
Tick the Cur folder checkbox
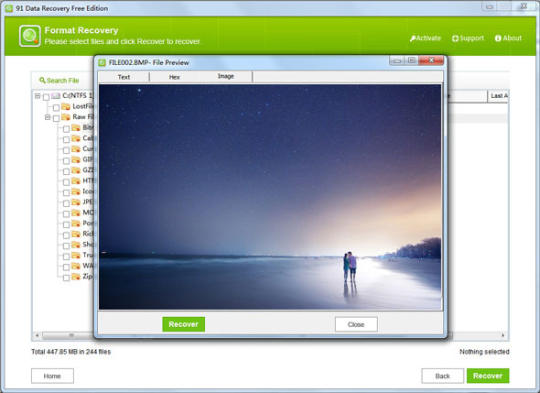pyautogui.click(x=66, y=150)
